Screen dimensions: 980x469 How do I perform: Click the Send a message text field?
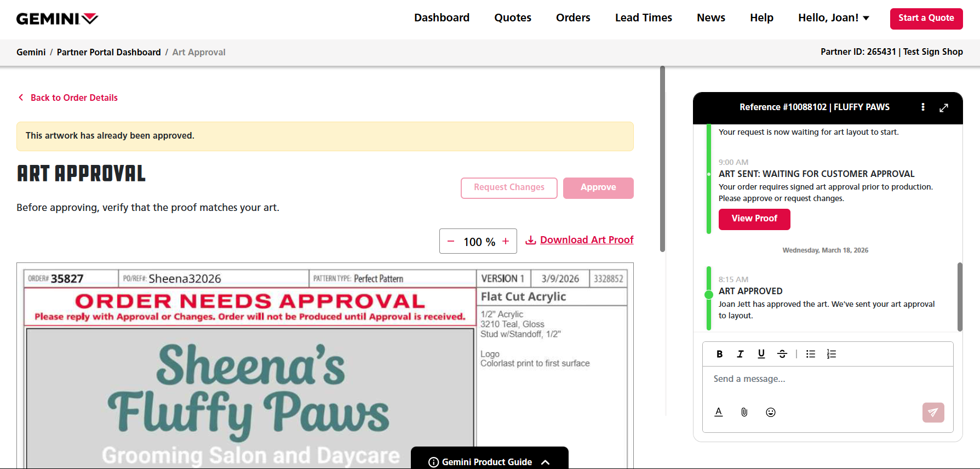pyautogui.click(x=827, y=379)
